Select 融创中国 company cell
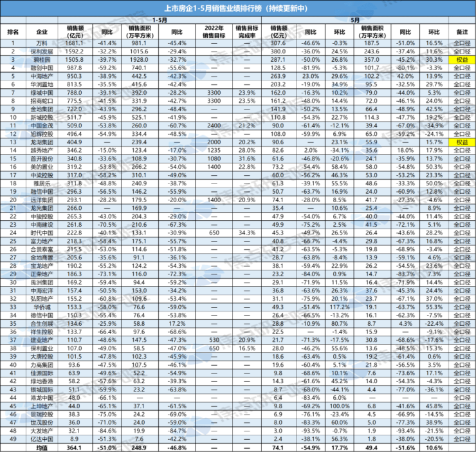Viewport: 476px width, 452px height. pyautogui.click(x=42, y=68)
